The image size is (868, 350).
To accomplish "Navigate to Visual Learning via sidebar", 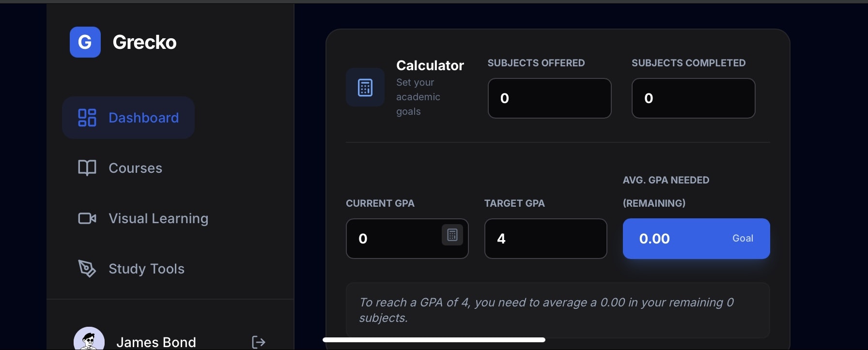I will pyautogui.click(x=158, y=218).
